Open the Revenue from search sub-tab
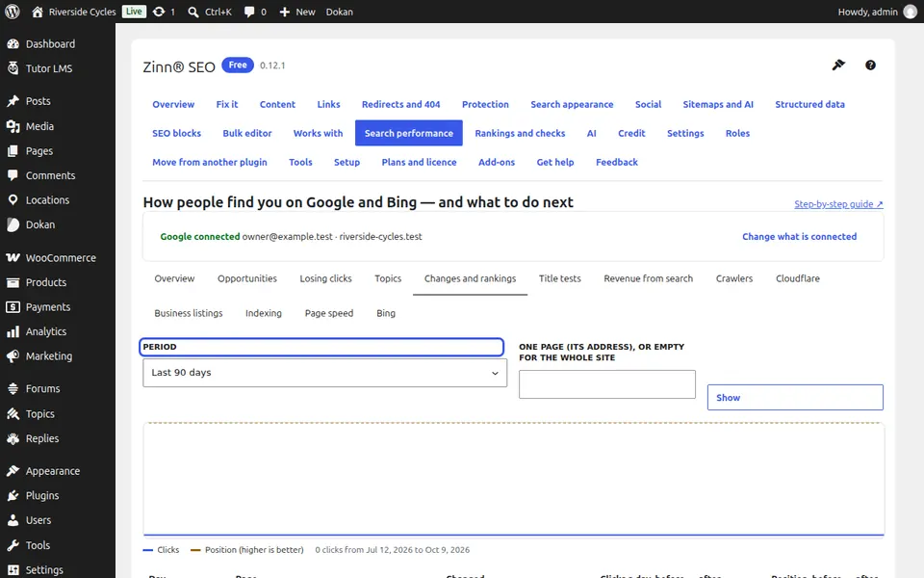924x578 pixels. pos(648,278)
